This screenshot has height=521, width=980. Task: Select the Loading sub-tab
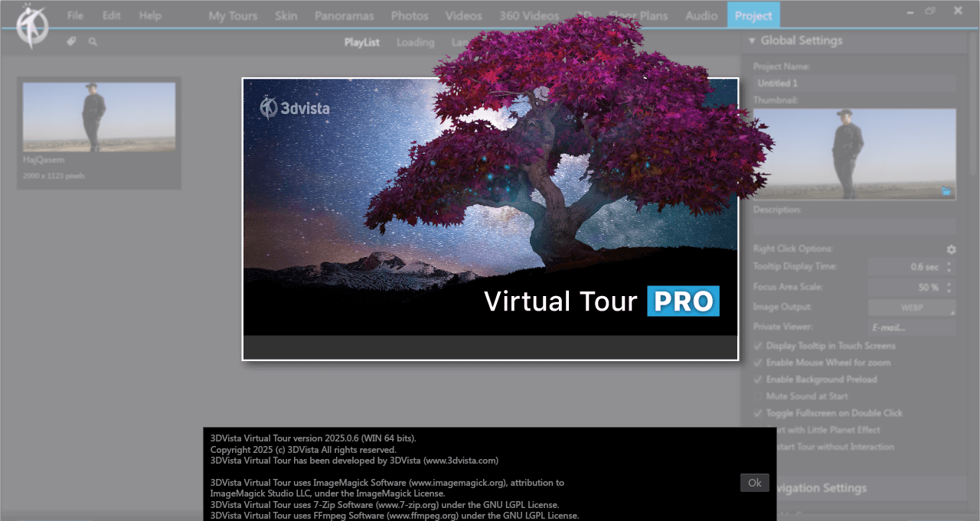(x=415, y=42)
